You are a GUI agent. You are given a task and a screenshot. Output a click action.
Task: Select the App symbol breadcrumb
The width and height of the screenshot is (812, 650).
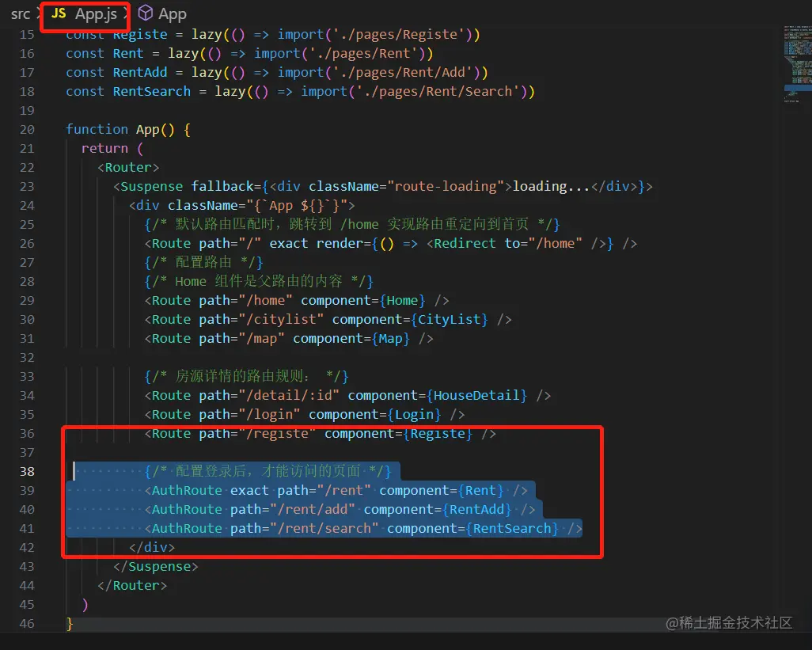pyautogui.click(x=173, y=14)
